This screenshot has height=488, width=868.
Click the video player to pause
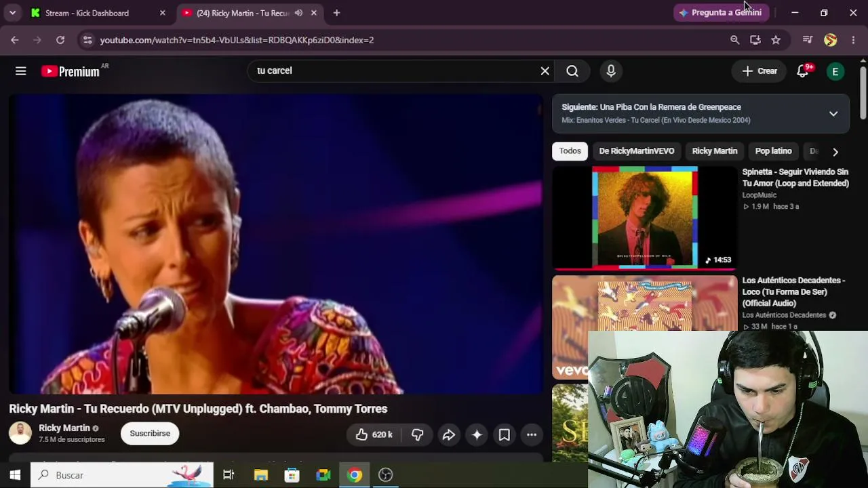(x=276, y=244)
